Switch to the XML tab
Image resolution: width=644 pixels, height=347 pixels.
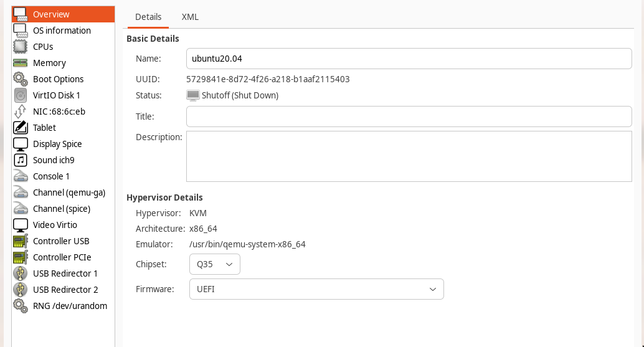click(190, 17)
